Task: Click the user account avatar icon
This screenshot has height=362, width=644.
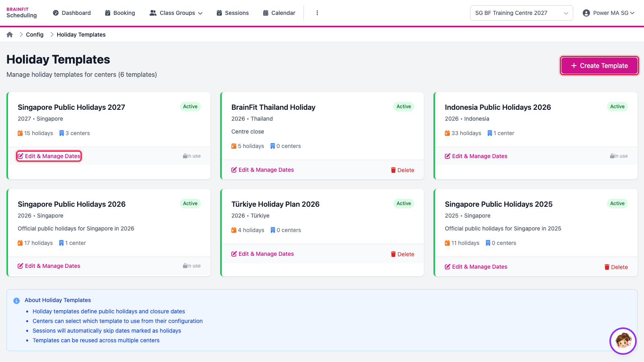Action: click(586, 13)
